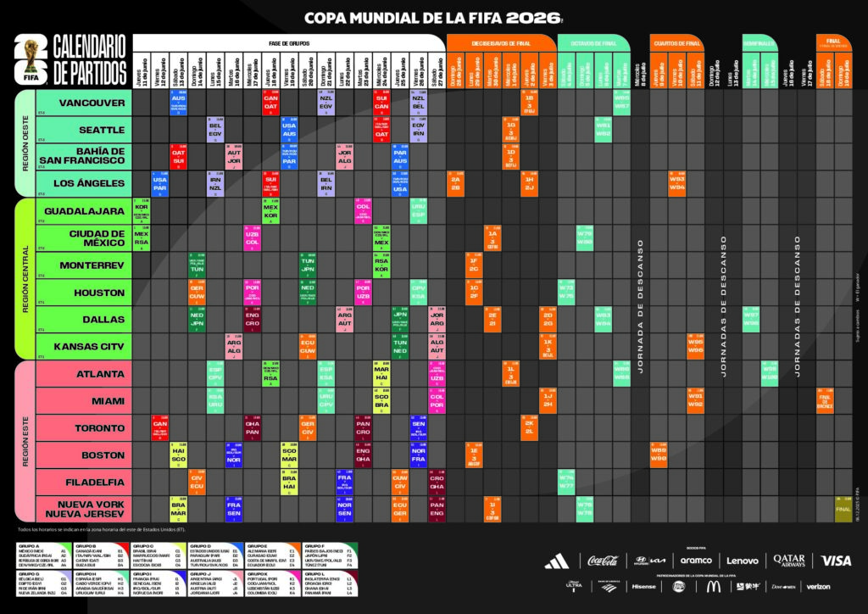Image resolution: width=868 pixels, height=614 pixels.
Task: Click the Final de Bronce cell in Miami row
Action: [824, 400]
